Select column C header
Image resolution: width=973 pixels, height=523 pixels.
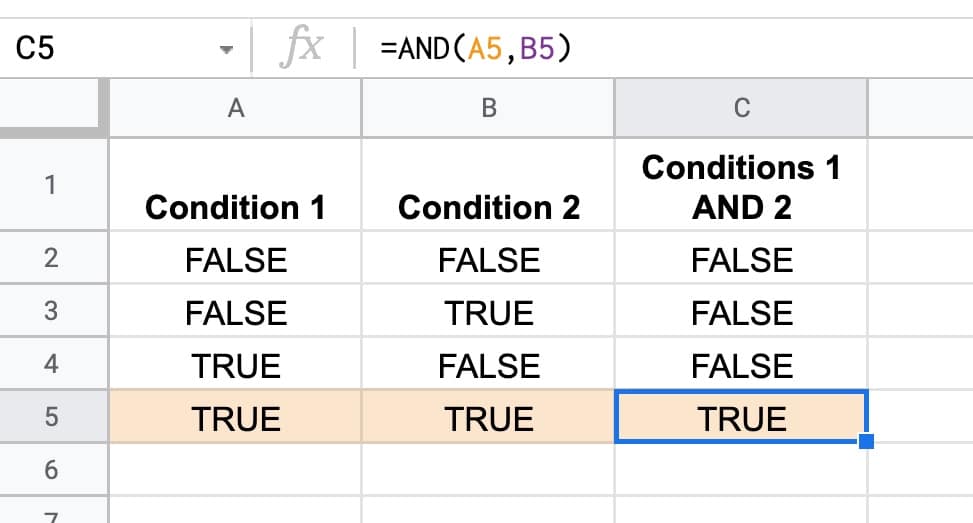tap(742, 108)
